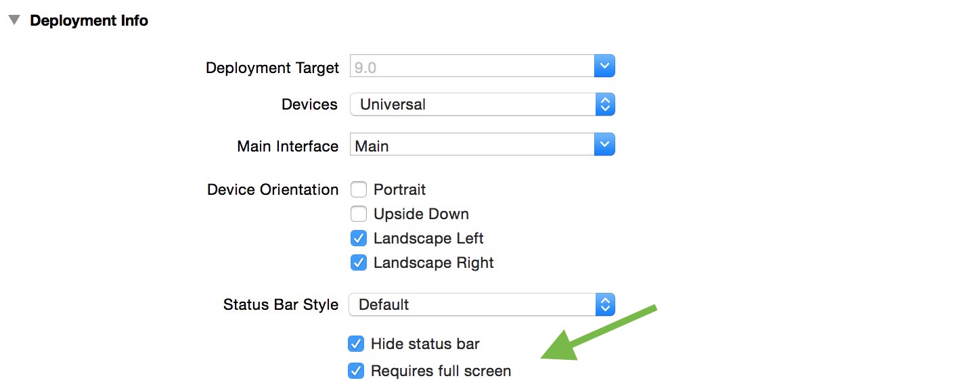Screen dimensions: 980x391
Task: Disable the Landscape Left orientation
Action: [358, 238]
